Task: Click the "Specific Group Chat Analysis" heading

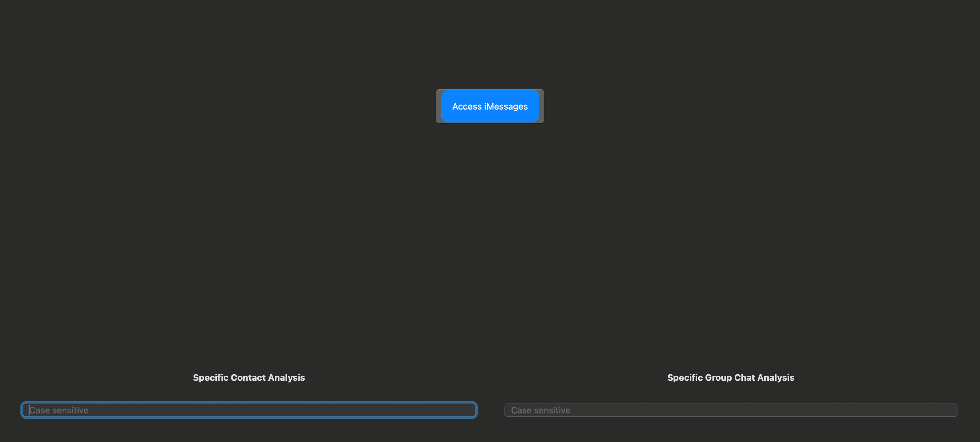Action: tap(731, 377)
